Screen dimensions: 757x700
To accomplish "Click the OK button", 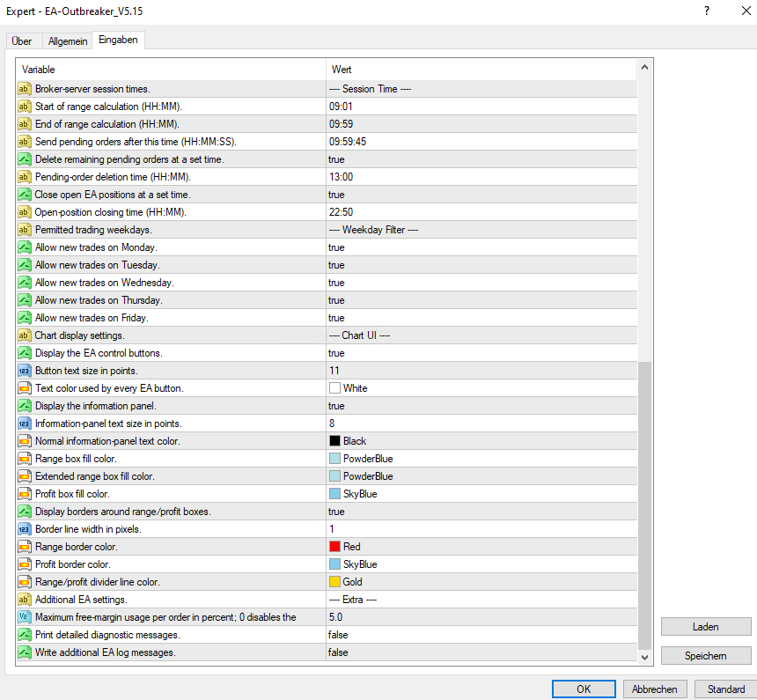I will click(x=584, y=689).
